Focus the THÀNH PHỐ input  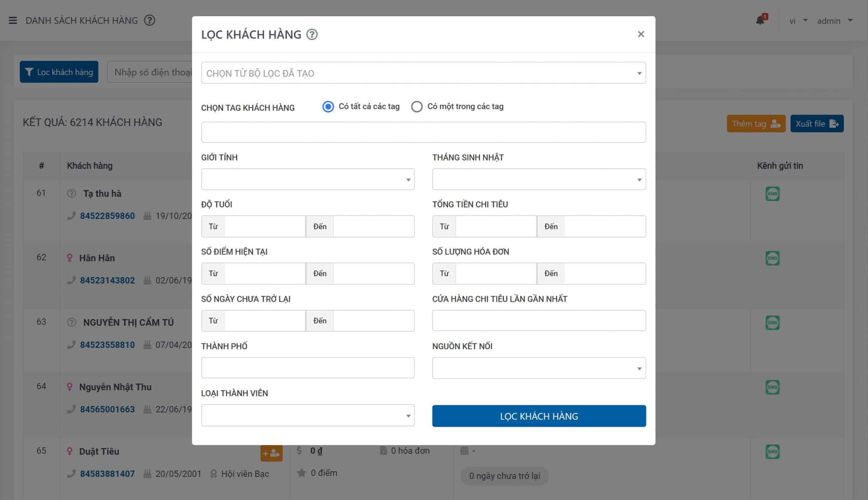pyautogui.click(x=308, y=368)
